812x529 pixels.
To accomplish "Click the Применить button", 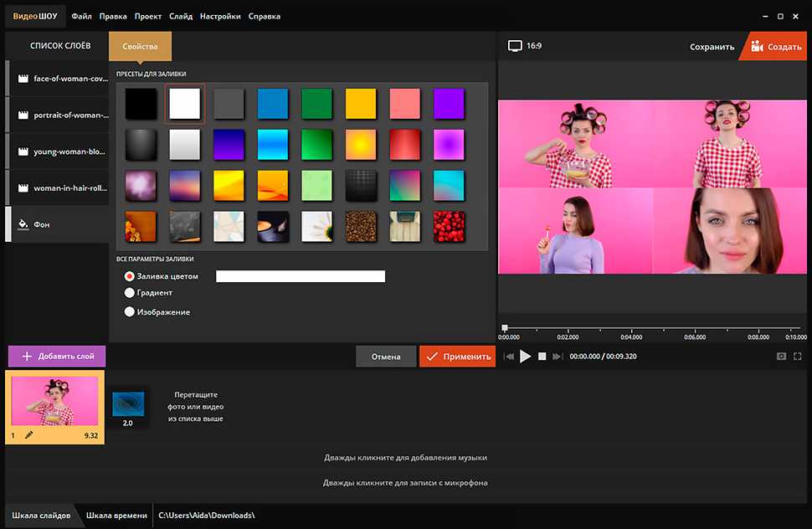I will [x=458, y=357].
